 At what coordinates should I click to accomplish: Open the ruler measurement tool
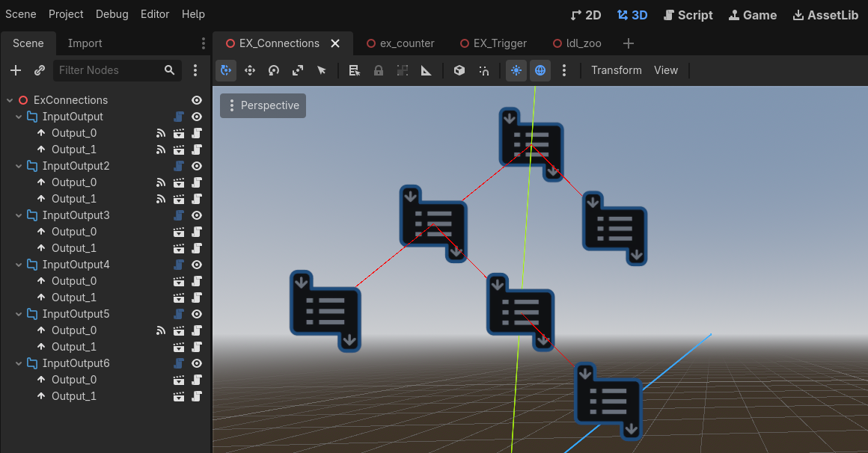(x=427, y=70)
